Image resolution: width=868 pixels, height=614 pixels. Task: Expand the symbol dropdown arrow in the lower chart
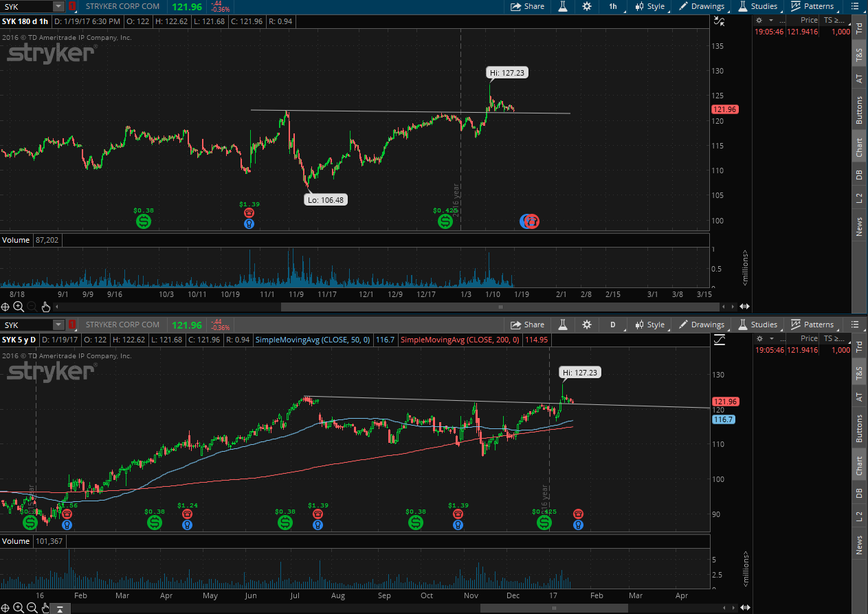pos(58,325)
